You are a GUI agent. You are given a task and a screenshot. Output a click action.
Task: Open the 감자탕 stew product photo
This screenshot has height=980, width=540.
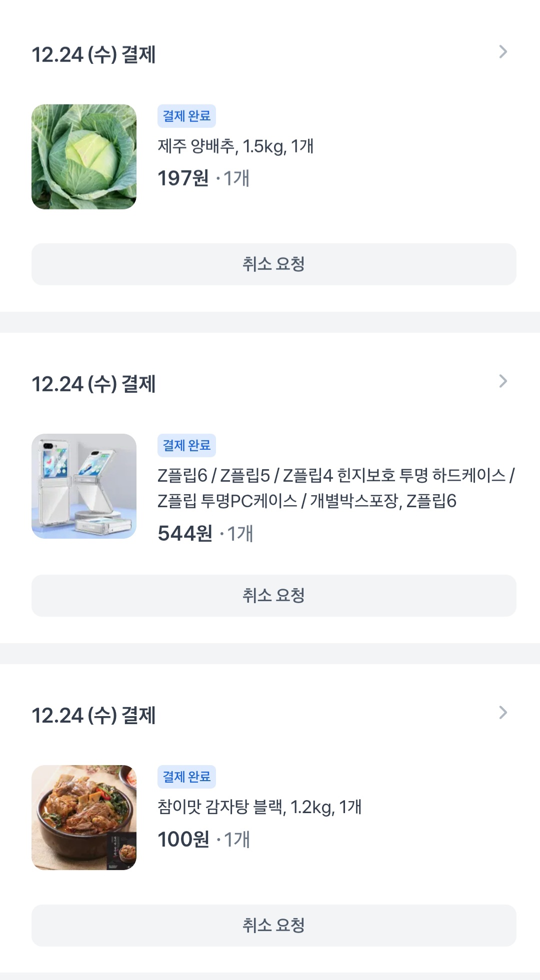[84, 818]
